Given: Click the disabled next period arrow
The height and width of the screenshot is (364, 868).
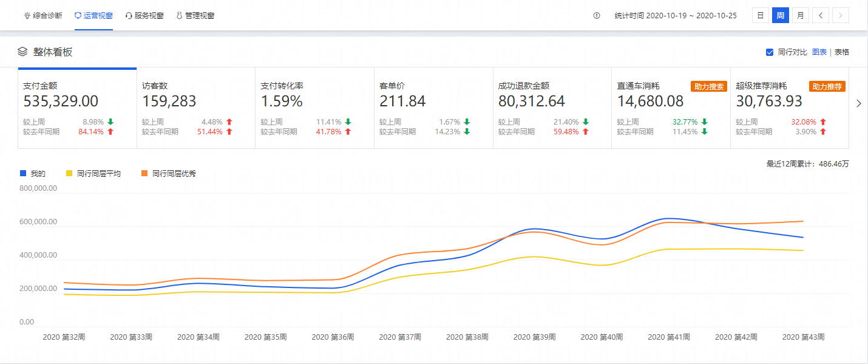Looking at the screenshot, I should coord(841,16).
